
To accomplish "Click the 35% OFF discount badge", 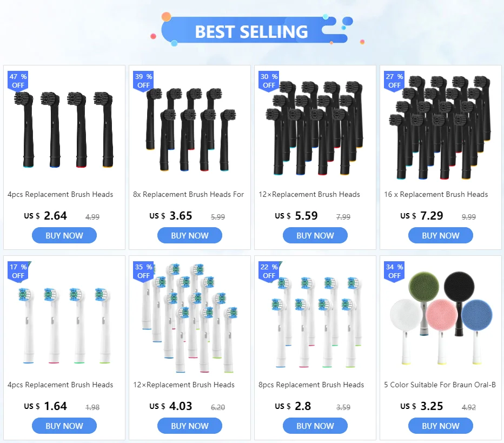I will point(143,272).
